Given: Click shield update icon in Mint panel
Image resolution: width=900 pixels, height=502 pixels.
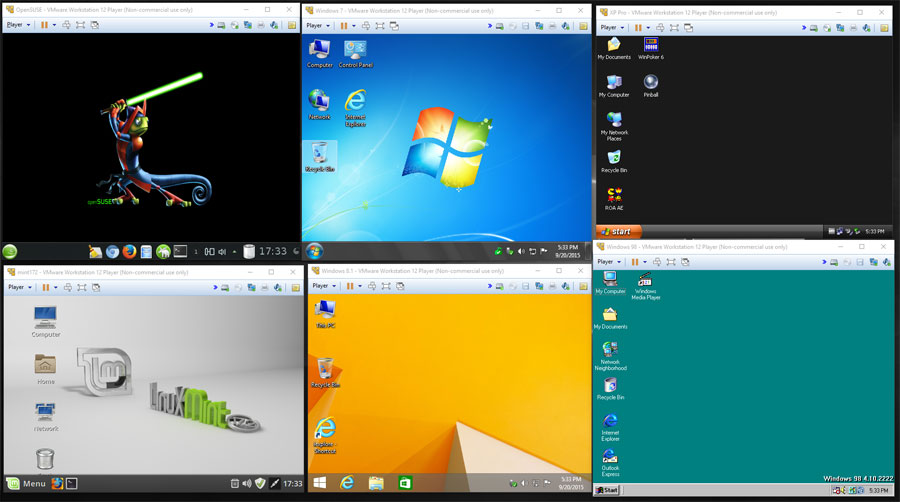Looking at the screenshot, I should [260, 484].
